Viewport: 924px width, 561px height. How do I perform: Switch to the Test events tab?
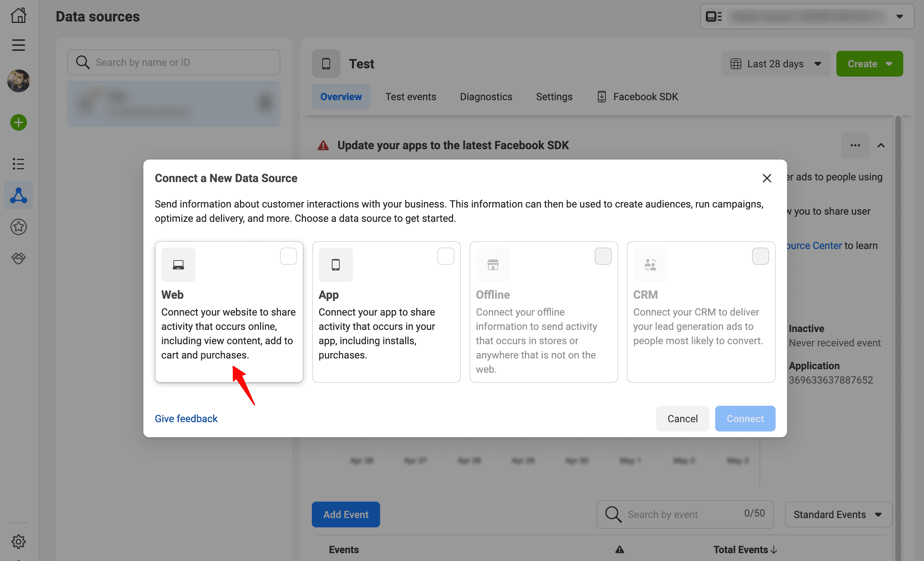(411, 97)
